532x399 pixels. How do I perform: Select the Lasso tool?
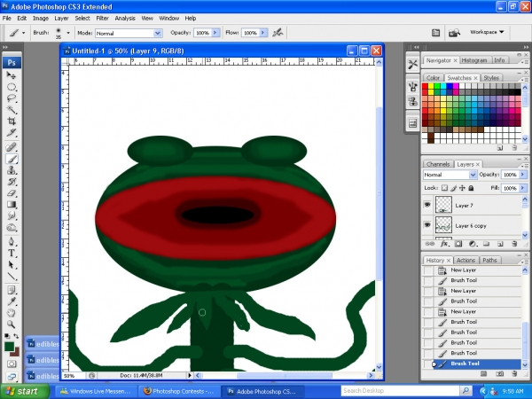[x=12, y=98]
